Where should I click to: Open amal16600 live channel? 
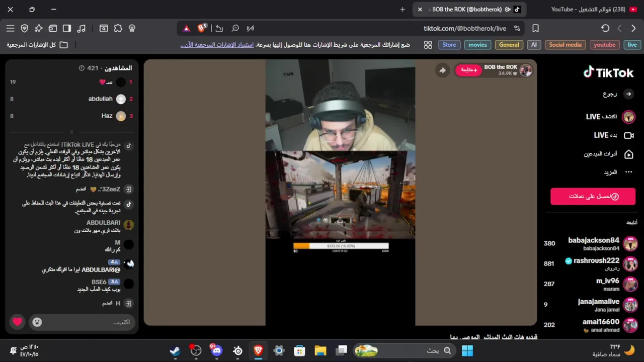tap(591, 325)
